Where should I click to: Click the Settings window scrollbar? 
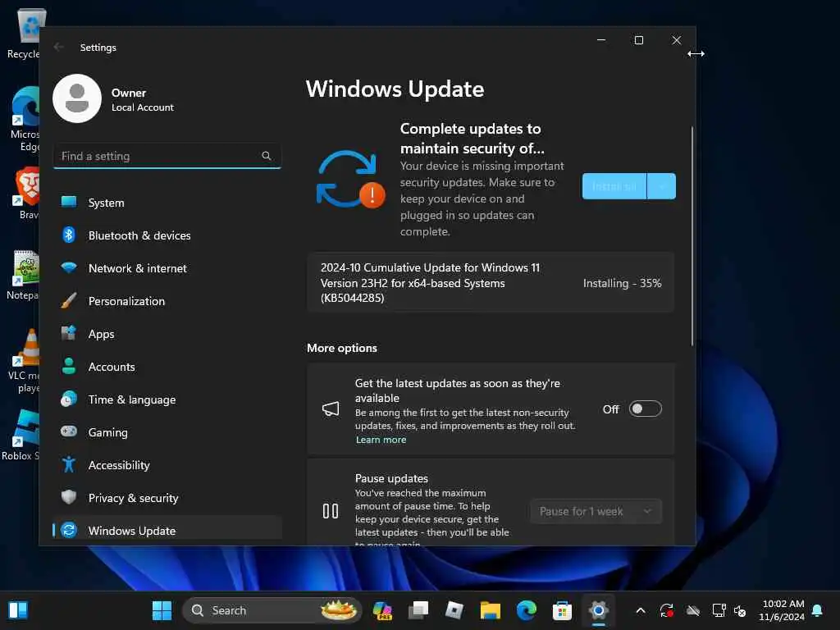pyautogui.click(x=692, y=235)
